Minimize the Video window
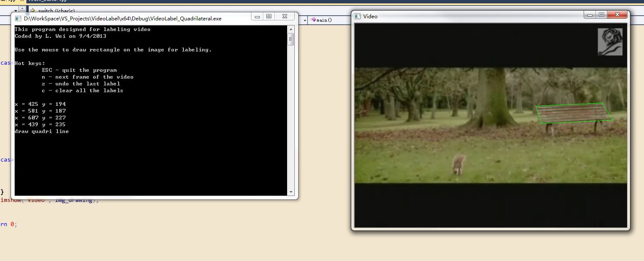644x261 pixels. 590,15
